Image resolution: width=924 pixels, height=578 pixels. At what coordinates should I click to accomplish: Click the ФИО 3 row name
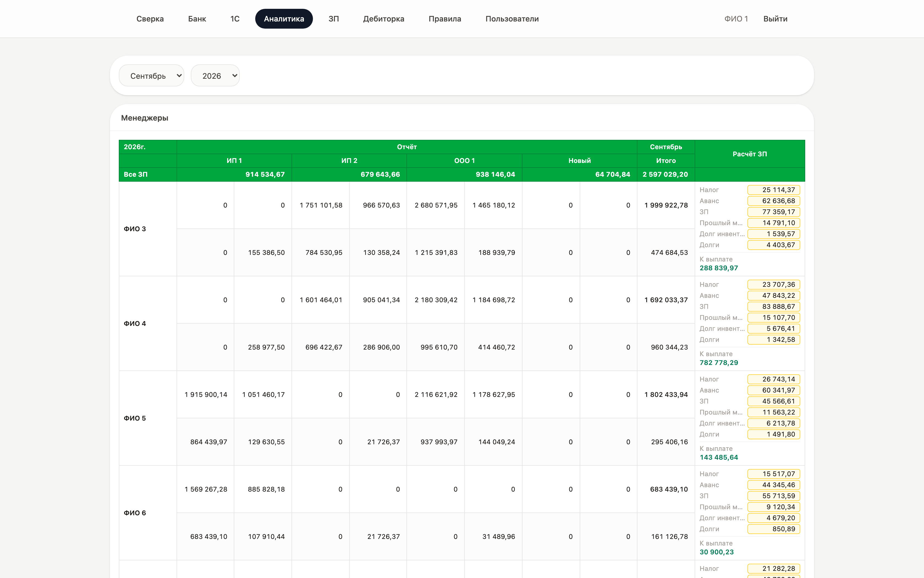tap(135, 229)
